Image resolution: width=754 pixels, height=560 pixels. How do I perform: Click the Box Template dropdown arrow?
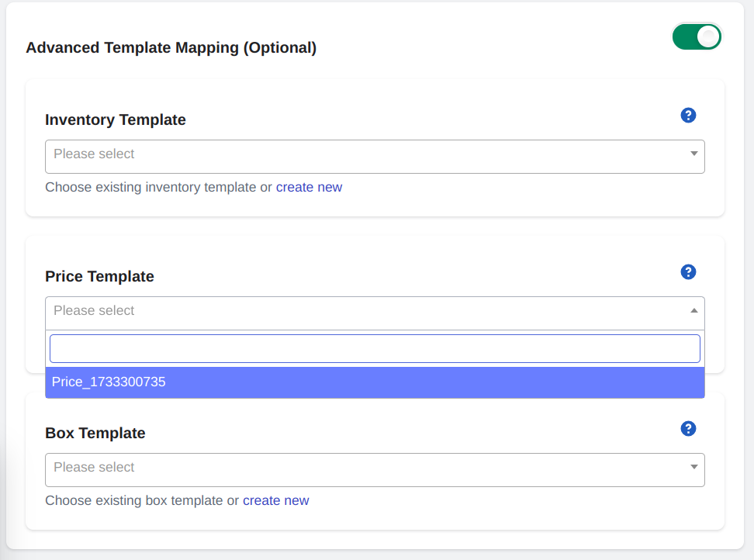point(694,467)
